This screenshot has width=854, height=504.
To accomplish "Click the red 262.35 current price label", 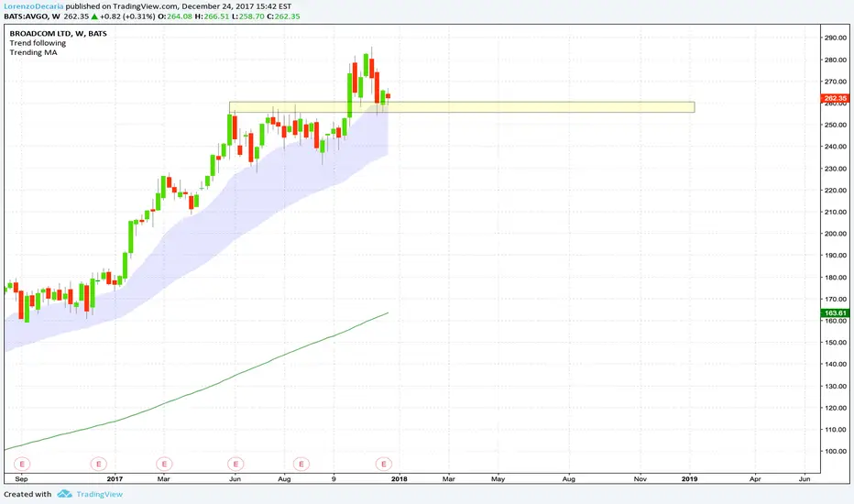I will click(835, 99).
